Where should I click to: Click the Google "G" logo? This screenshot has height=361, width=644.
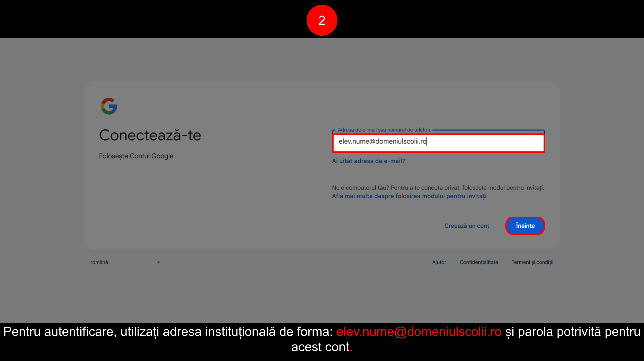109,106
